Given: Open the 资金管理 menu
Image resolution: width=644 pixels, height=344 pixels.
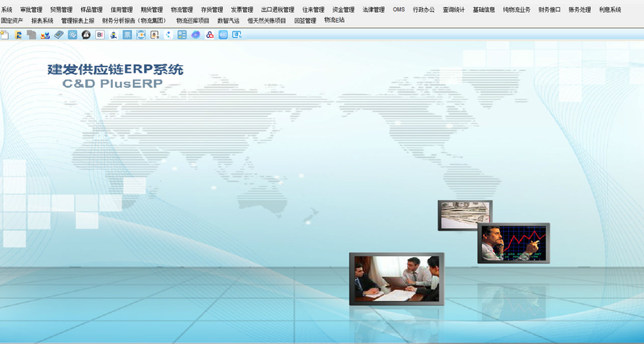Looking at the screenshot, I should [x=344, y=10].
